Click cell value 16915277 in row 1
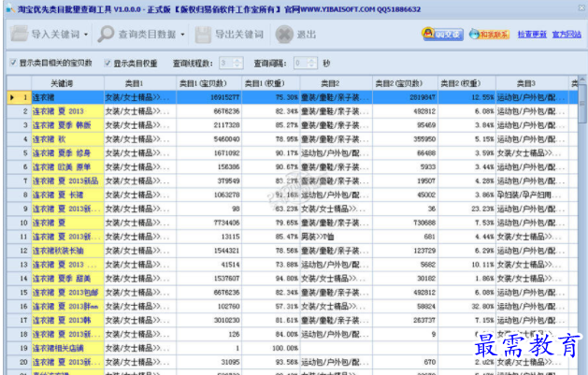The width and height of the screenshot is (588, 375). 208,97
